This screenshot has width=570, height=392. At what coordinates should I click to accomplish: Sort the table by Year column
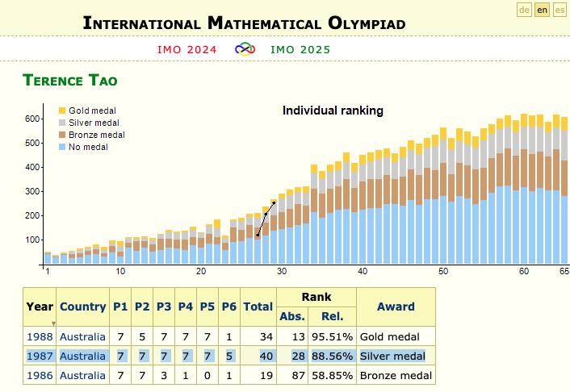tap(40, 307)
